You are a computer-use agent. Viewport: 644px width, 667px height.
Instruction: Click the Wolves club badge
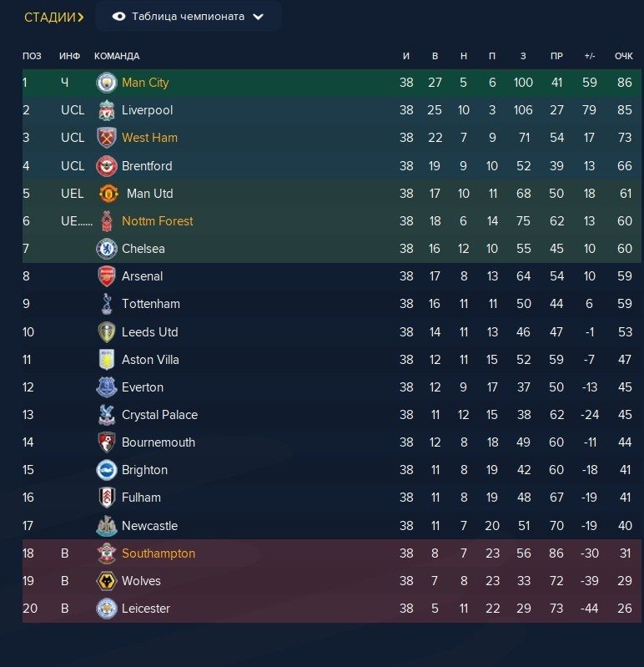(106, 581)
